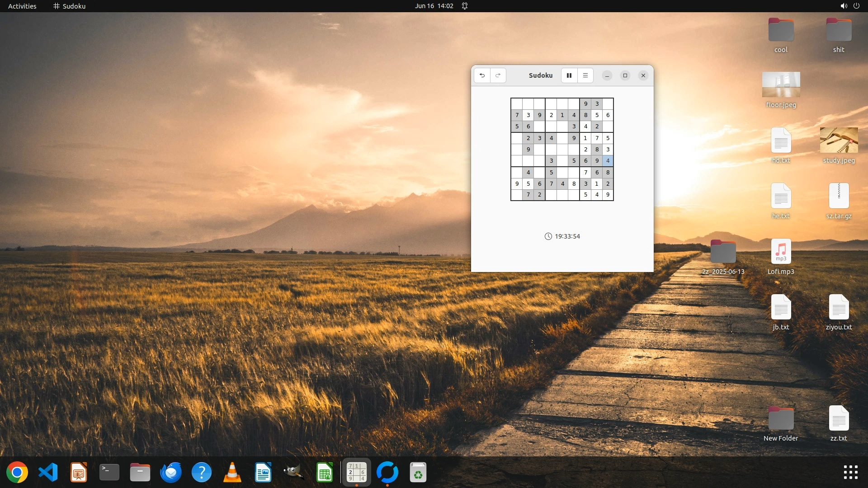Click the empty top-left Sudoku cell
This screenshot has height=488, width=868.
[x=517, y=104]
